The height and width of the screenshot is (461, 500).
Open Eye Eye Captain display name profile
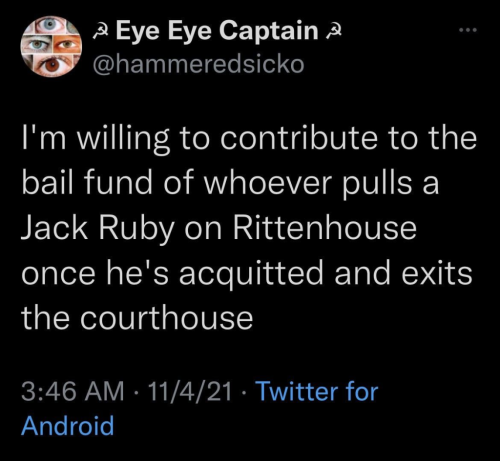coord(217,31)
